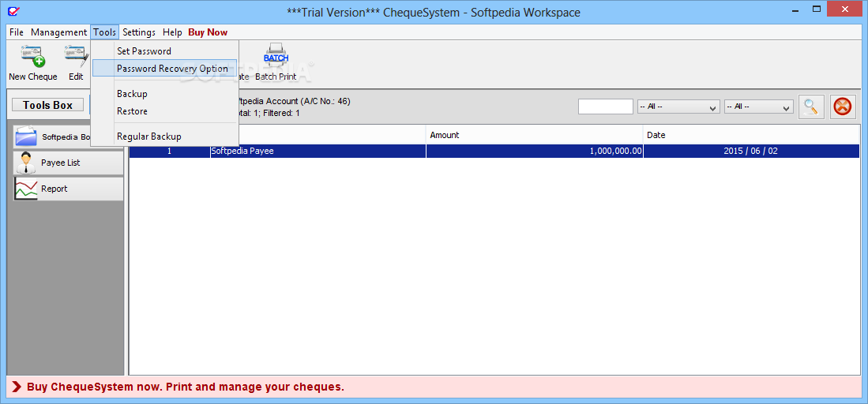The width and height of the screenshot is (868, 404).
Task: Click the Tools Box button
Action: (47, 105)
